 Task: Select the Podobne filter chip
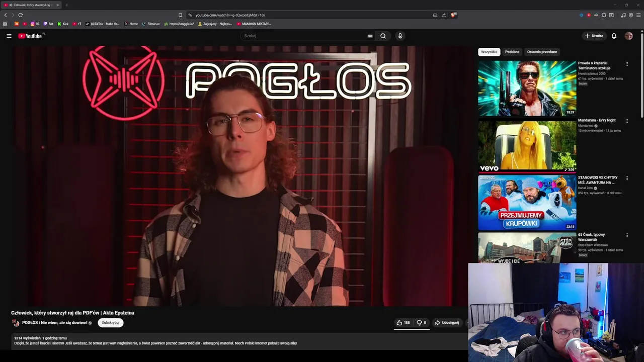click(512, 52)
